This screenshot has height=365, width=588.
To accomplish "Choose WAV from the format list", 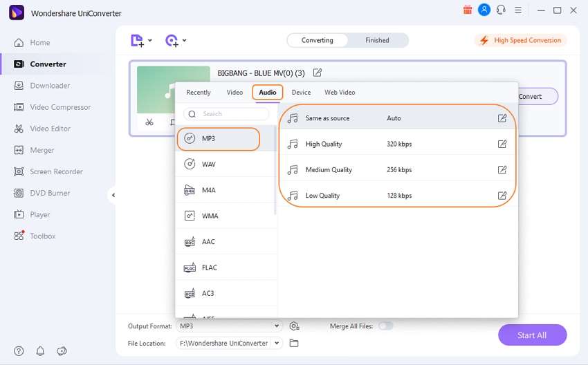I will tap(225, 164).
